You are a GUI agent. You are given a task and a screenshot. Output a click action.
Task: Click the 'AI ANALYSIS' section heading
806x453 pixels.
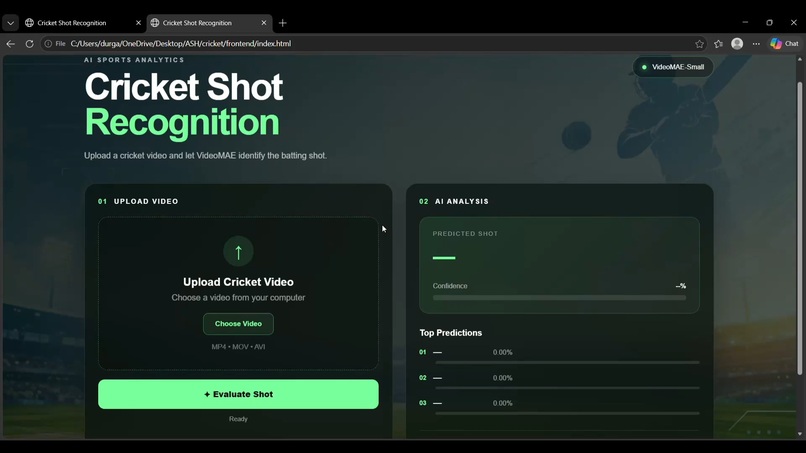[462, 202]
